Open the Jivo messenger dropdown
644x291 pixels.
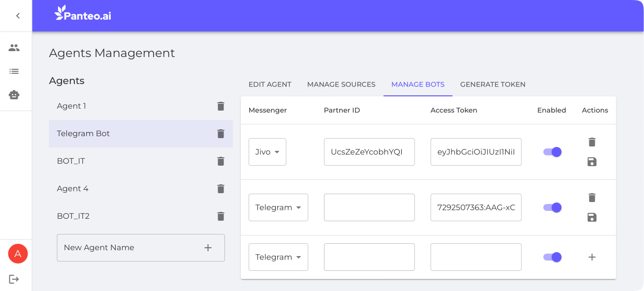tap(267, 152)
